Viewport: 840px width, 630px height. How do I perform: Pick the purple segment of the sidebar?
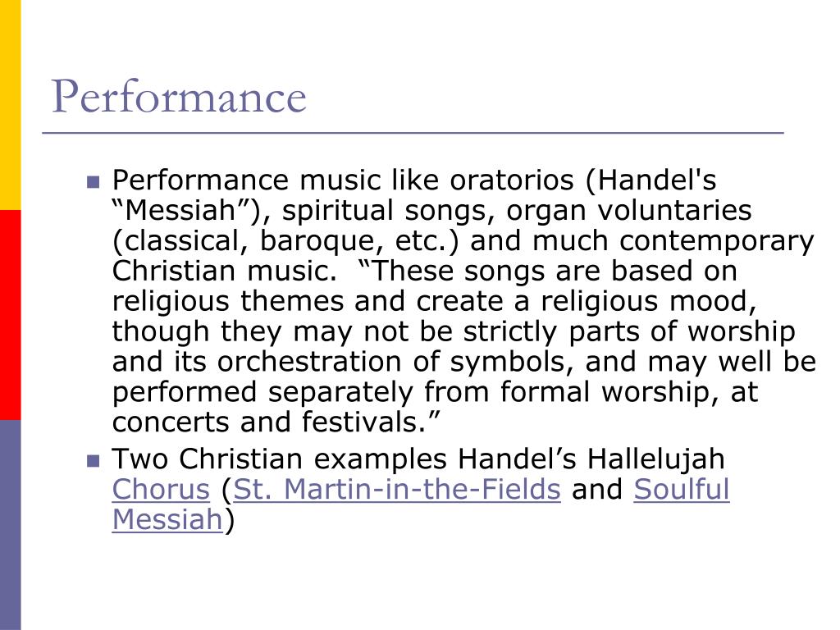(10, 525)
